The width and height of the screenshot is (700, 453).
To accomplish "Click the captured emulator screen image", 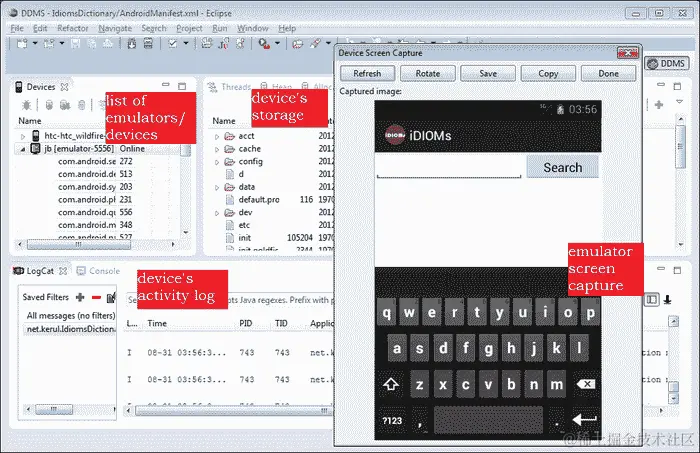I will coord(488,270).
